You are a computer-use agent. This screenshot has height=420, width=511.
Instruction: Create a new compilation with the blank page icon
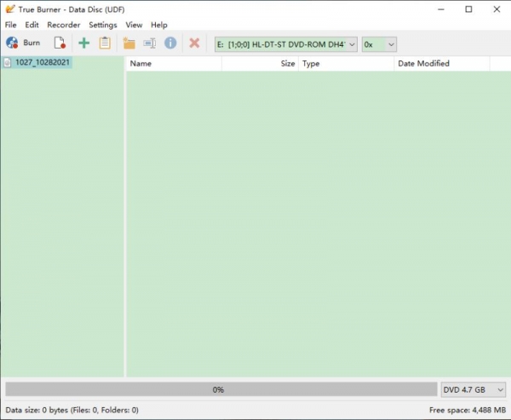coord(60,43)
